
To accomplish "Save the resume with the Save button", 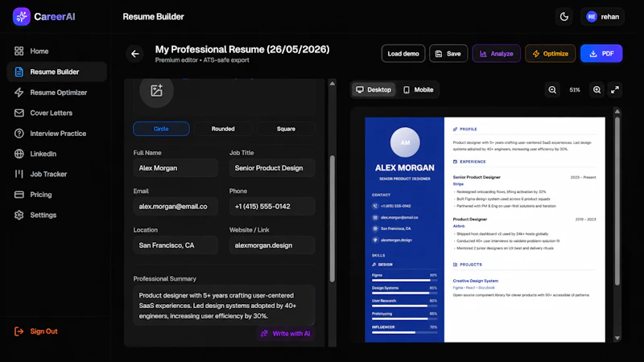I will point(448,54).
